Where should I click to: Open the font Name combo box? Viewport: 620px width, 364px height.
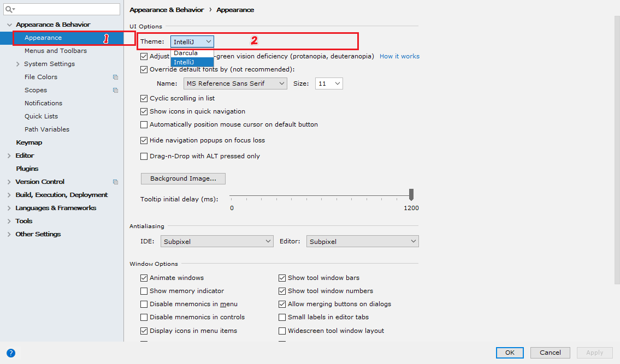[235, 83]
